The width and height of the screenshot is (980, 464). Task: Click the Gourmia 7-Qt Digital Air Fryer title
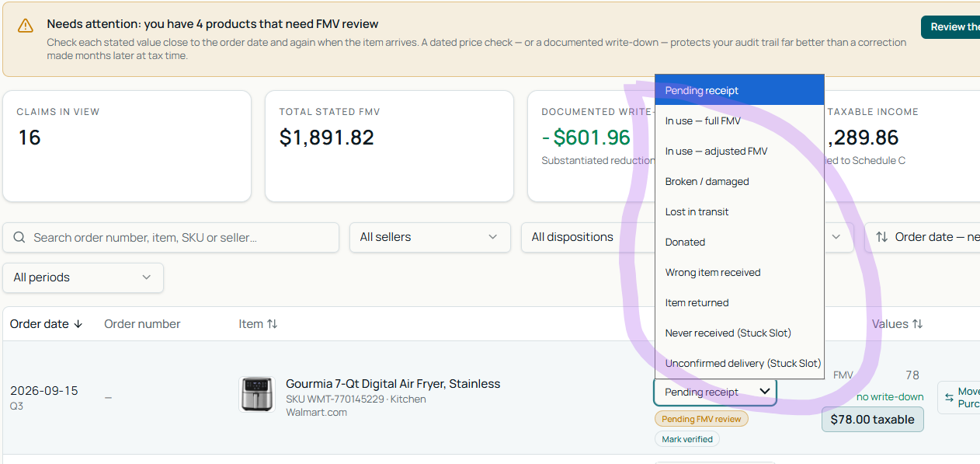393,383
